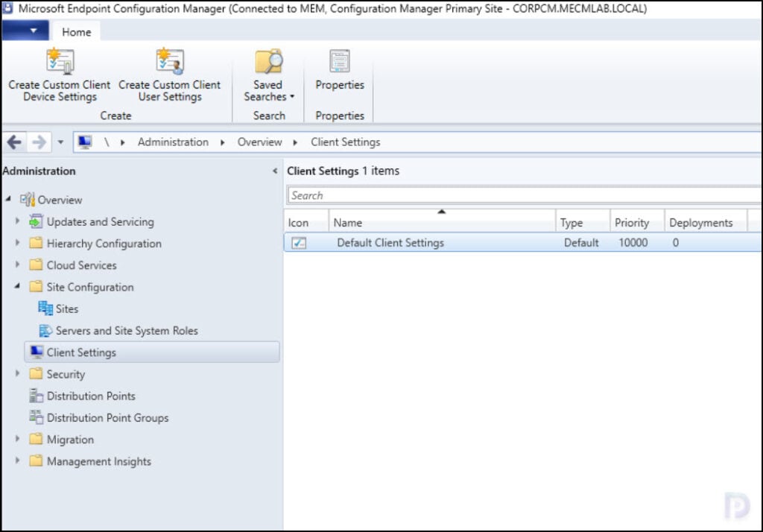Viewport: 763px width, 532px height.
Task: Expand the Cloud Services node
Action: [18, 265]
